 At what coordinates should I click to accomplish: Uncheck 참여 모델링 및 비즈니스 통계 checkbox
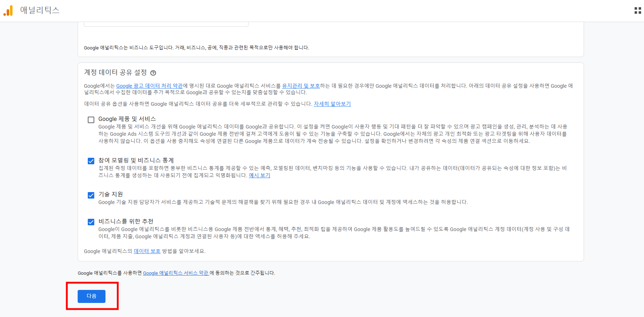91,161
